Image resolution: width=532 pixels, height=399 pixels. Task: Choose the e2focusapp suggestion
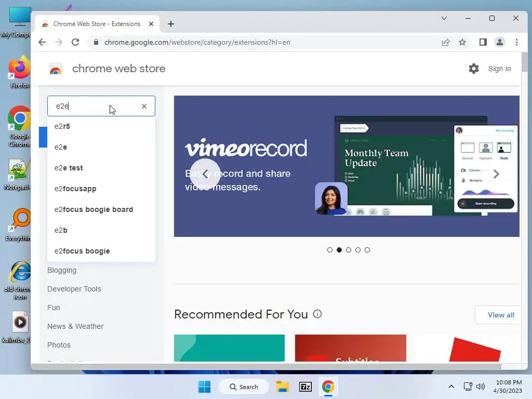[101, 189]
